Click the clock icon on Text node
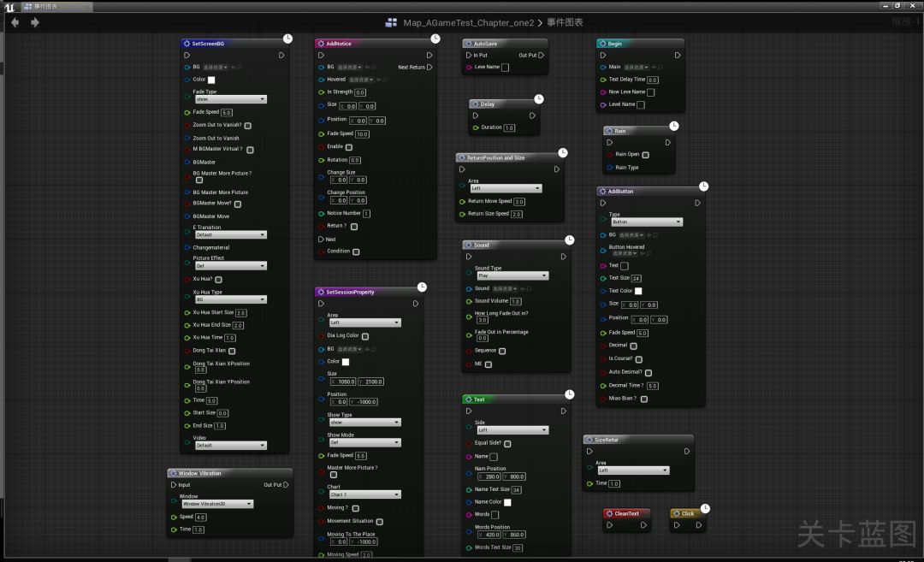This screenshot has height=562, width=924. (569, 394)
